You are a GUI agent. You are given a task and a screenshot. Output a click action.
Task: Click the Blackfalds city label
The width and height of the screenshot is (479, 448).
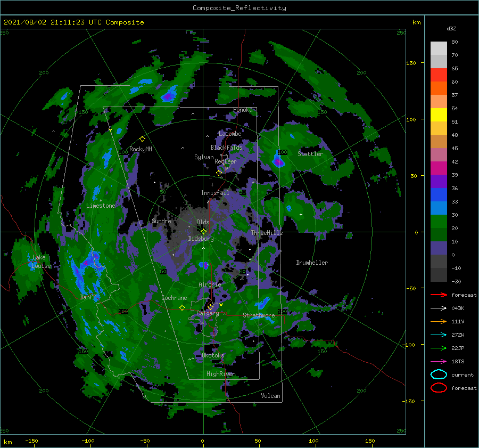coord(226,148)
